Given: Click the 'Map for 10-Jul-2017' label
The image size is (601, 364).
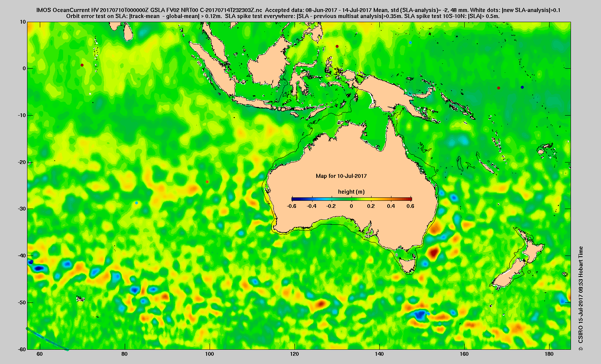Looking at the screenshot, I should tap(341, 176).
